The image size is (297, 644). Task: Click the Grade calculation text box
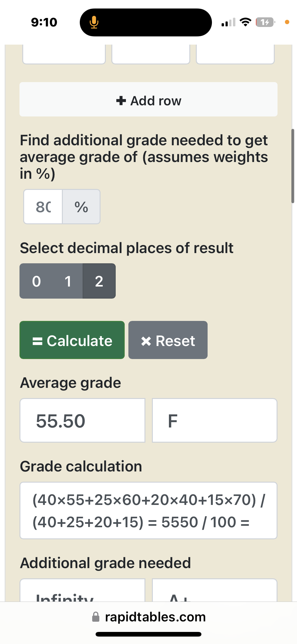[148, 510]
